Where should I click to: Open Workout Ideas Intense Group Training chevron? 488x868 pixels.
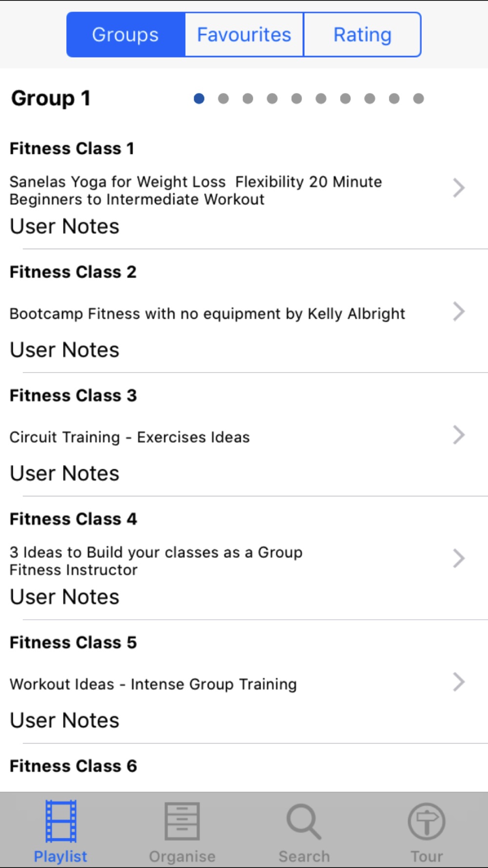459,682
